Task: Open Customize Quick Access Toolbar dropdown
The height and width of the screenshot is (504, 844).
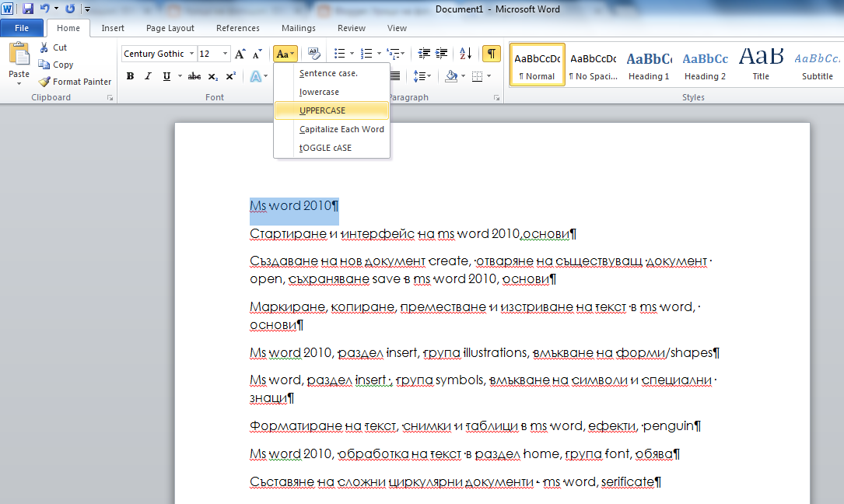Action: point(87,9)
